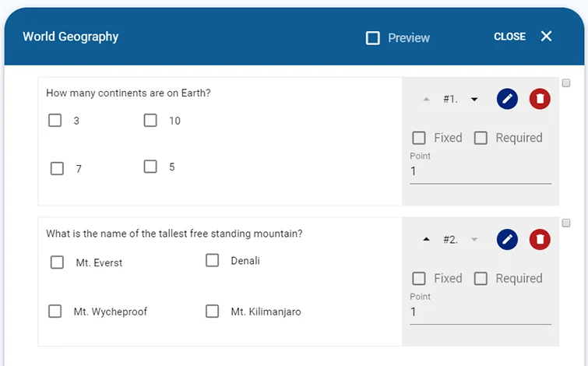Select the Mt. Wycheproof answer checkbox
Screen dimensions: 588x366
coord(55,311)
